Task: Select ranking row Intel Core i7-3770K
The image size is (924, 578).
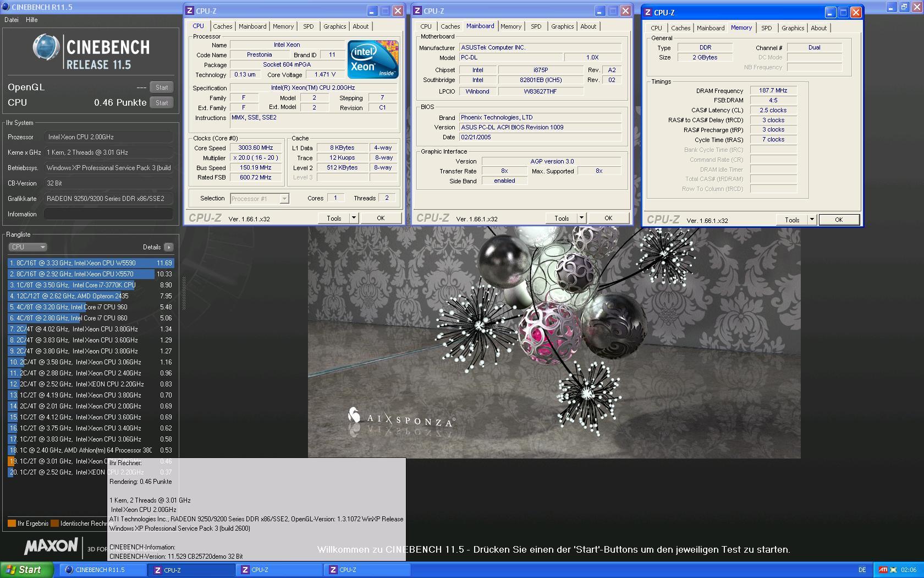Action: [91, 285]
